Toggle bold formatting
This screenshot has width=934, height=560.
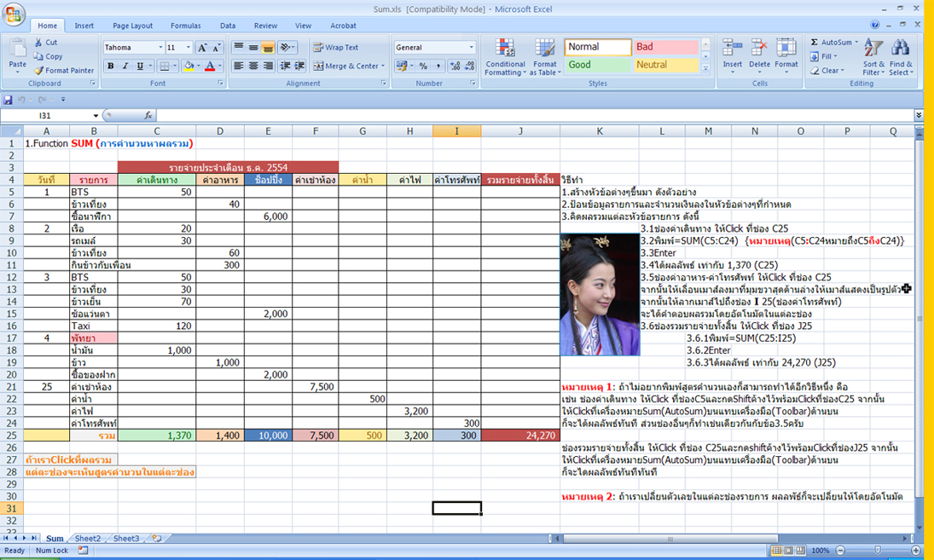[111, 66]
